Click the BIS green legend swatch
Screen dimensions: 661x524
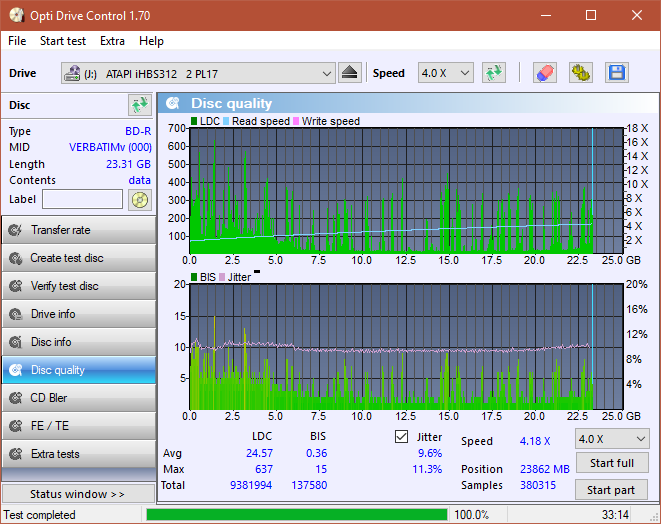[194, 277]
